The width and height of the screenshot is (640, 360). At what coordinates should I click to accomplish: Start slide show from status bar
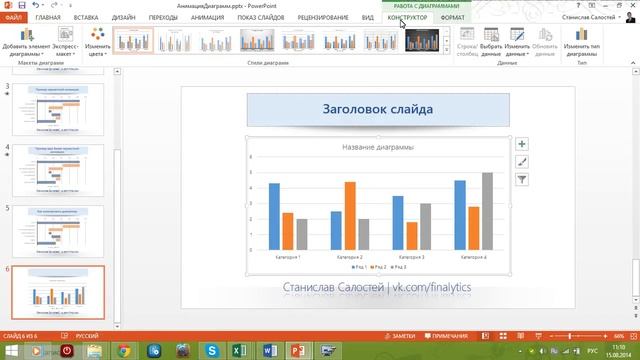(538, 336)
